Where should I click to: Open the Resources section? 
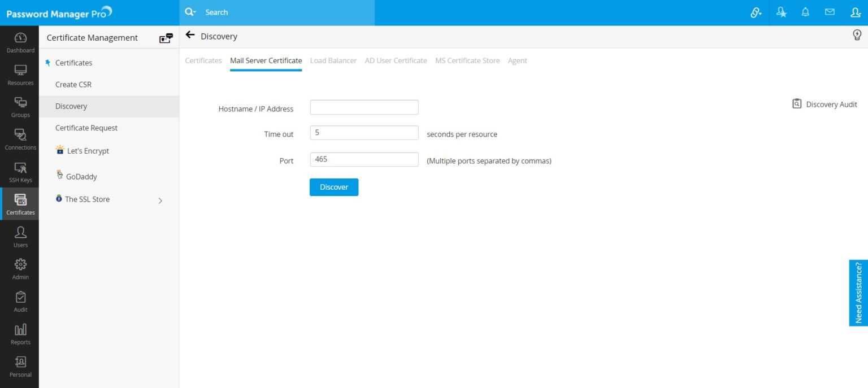[x=20, y=74]
